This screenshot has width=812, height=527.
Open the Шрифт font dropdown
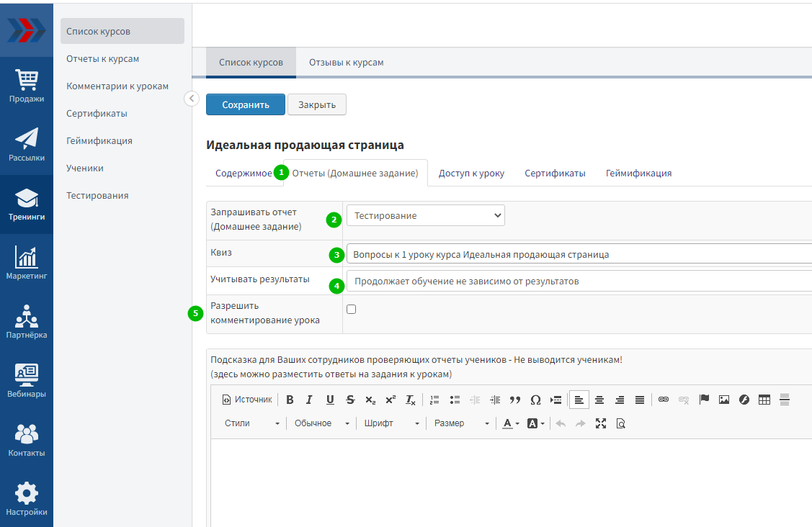[391, 423]
